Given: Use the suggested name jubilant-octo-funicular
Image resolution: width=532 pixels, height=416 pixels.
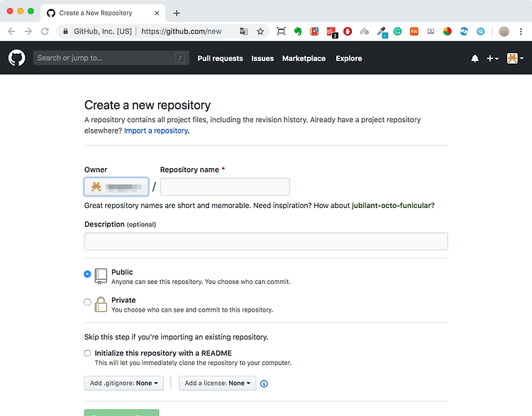Looking at the screenshot, I should pos(391,205).
